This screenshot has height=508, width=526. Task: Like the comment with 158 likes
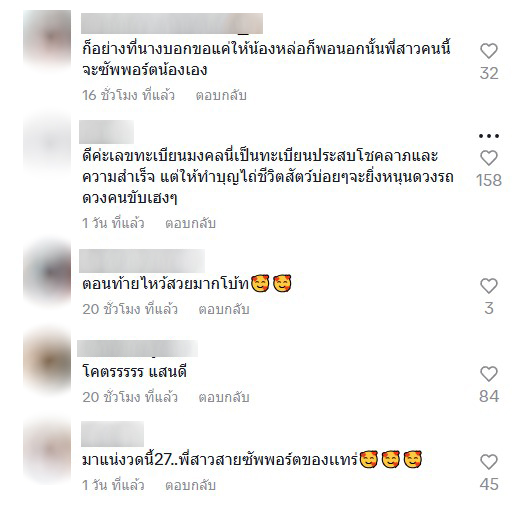(489, 158)
